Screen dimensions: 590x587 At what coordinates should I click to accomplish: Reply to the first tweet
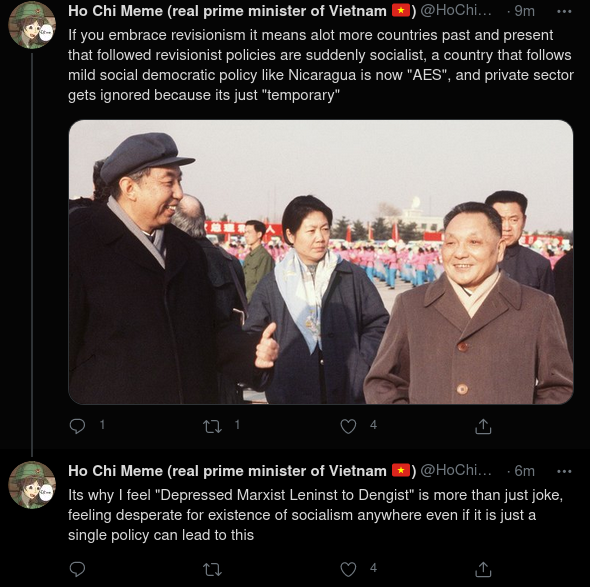tap(78, 426)
